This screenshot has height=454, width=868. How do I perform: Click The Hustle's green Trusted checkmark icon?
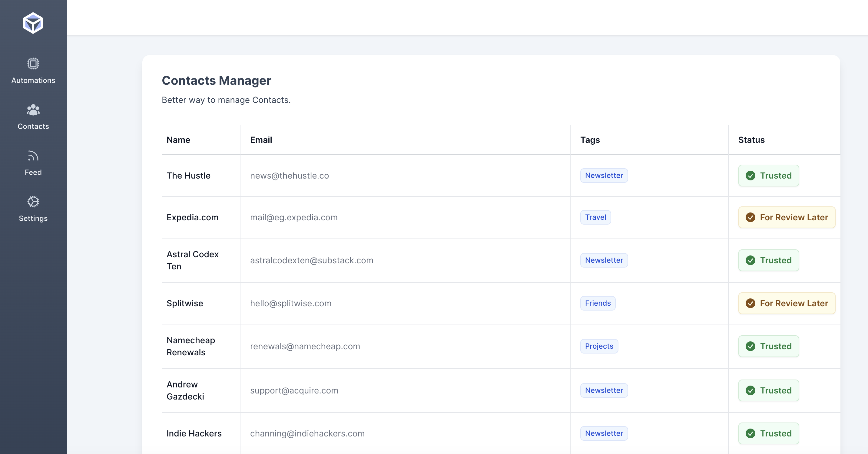pos(750,176)
